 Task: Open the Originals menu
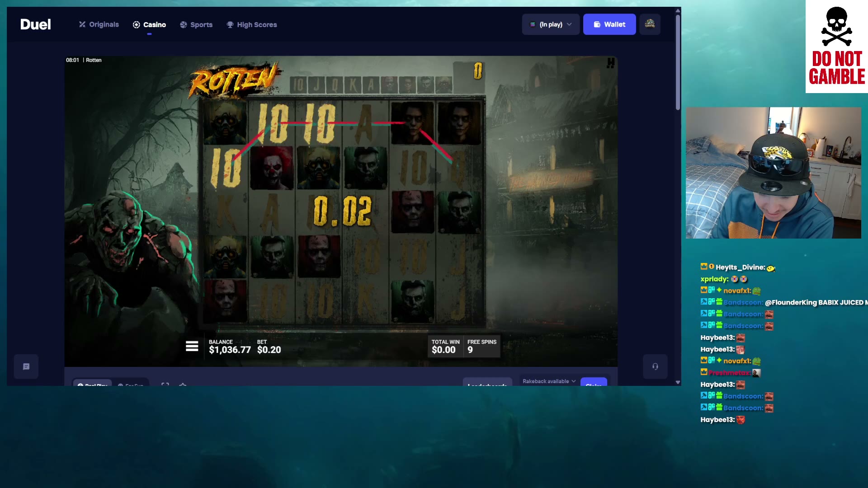(x=99, y=24)
